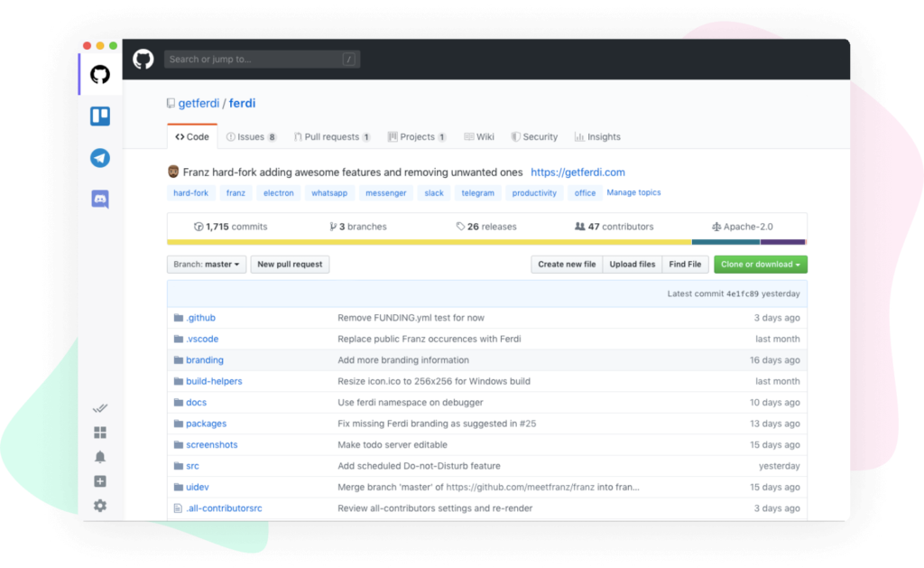Click the Upload files button
Image resolution: width=924 pixels, height=568 pixels.
coord(633,265)
